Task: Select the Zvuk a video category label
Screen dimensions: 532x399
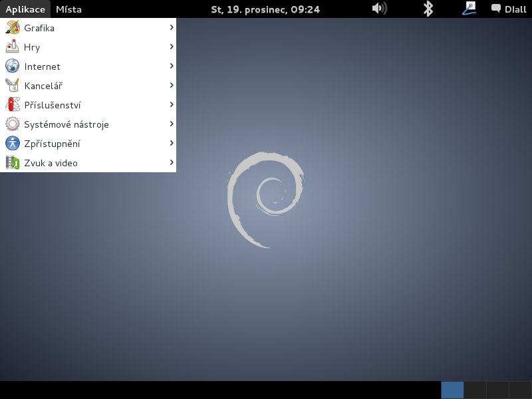Action: [x=51, y=163]
